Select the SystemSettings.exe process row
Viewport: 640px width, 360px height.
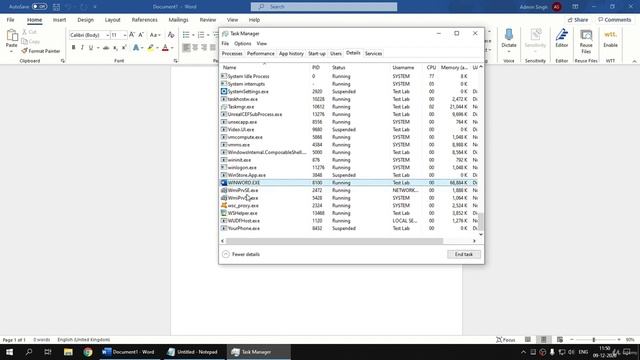(349, 91)
